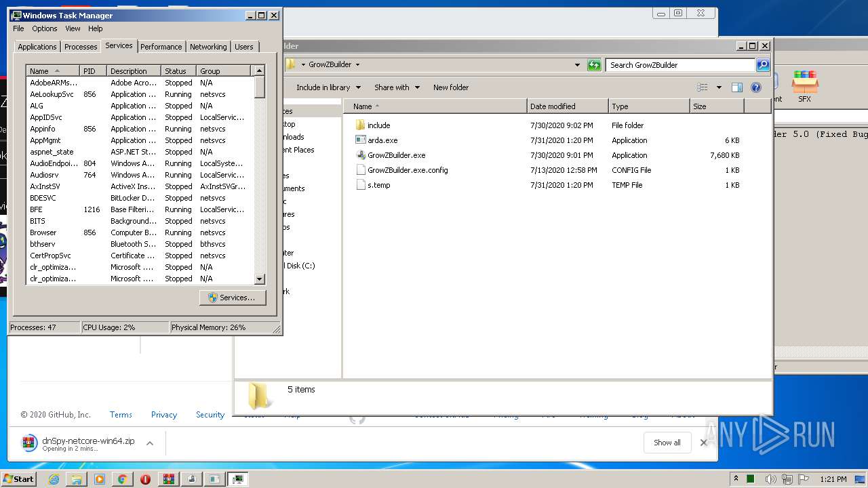Open Task Manager View menu
Image resolution: width=868 pixels, height=488 pixels.
pyautogui.click(x=73, y=28)
